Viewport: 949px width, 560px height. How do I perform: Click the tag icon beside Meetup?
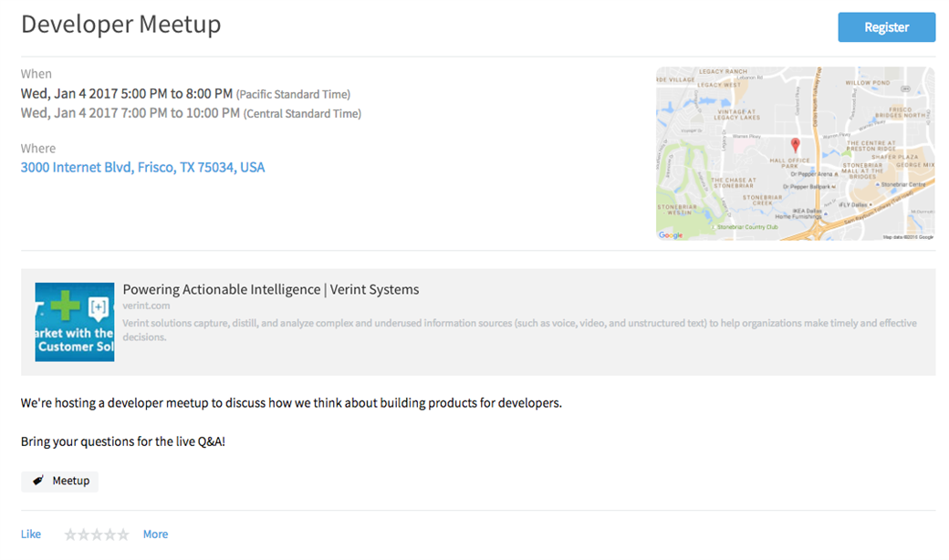38,481
